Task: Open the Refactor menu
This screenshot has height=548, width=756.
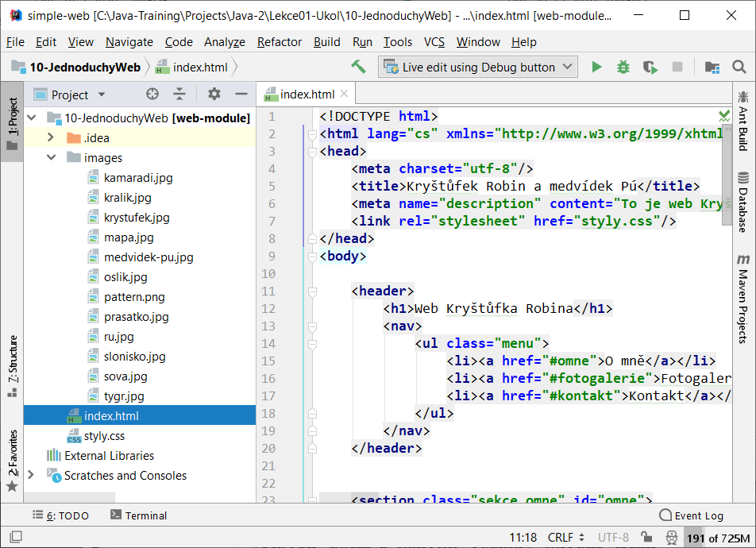Action: coord(279,42)
